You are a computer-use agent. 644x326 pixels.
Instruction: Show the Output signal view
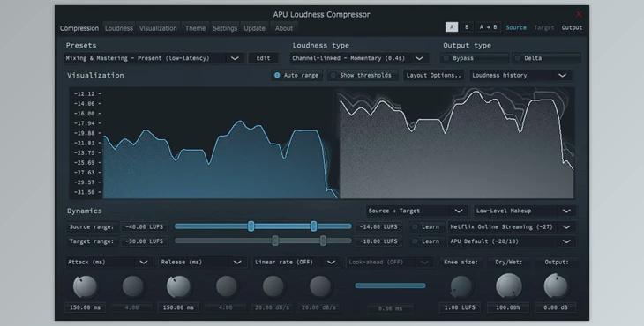tap(572, 27)
